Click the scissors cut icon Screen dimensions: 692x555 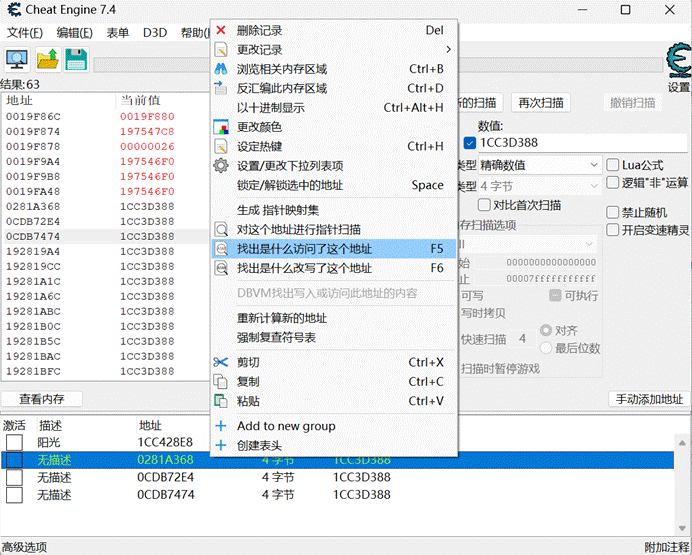221,362
